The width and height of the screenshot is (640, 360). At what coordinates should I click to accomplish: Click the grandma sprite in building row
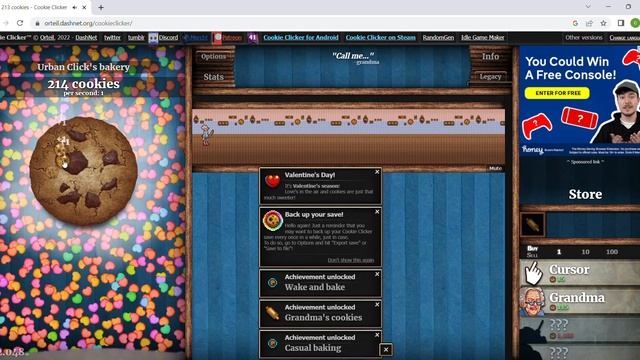tap(207, 135)
